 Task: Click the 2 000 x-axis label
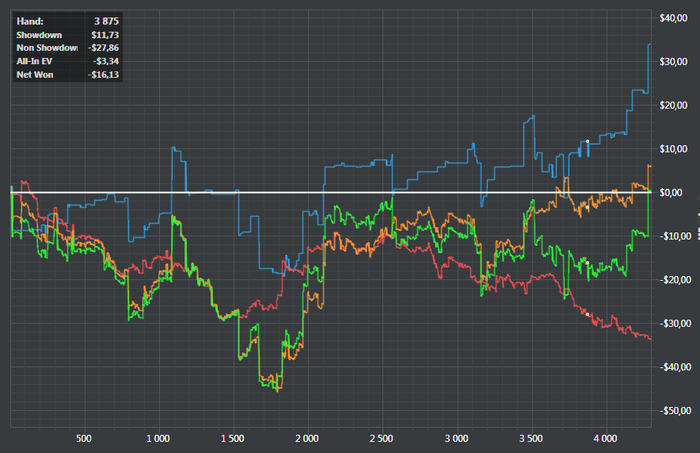(x=307, y=438)
